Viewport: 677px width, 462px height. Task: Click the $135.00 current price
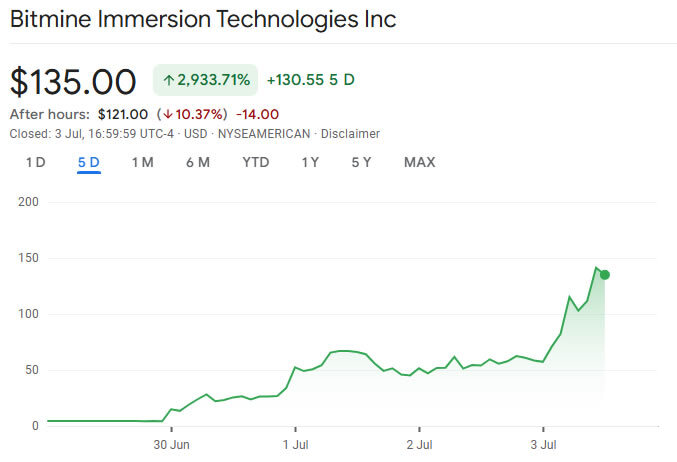(x=73, y=81)
